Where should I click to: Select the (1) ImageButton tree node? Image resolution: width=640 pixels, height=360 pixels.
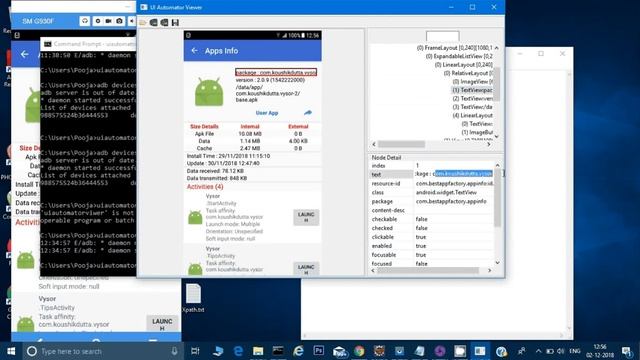(477, 132)
